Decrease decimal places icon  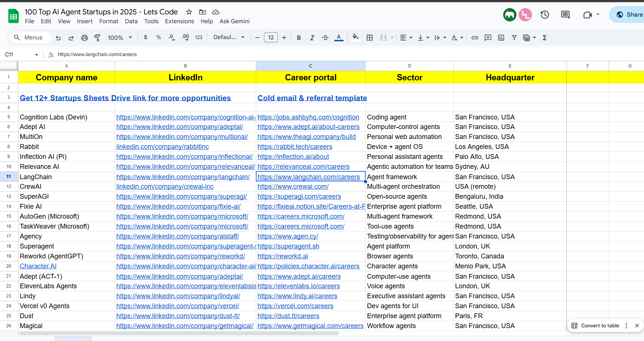[x=172, y=37]
